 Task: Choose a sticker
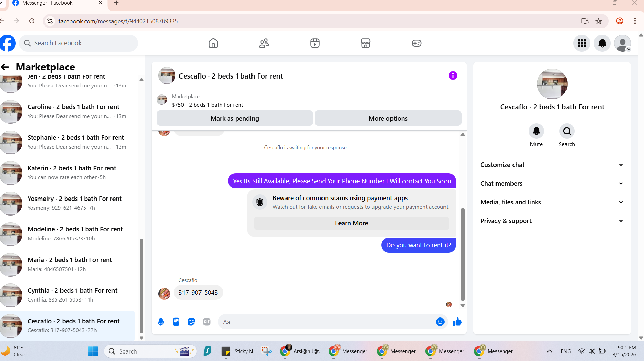coord(191,322)
